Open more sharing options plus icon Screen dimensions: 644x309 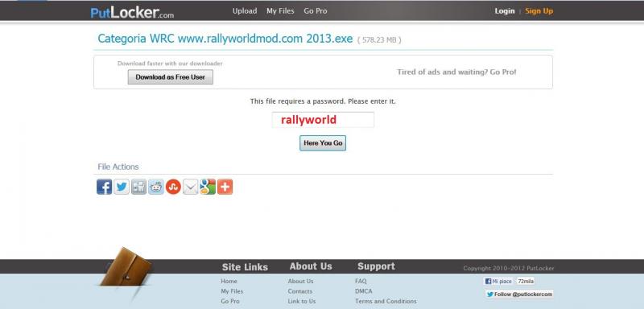225,187
